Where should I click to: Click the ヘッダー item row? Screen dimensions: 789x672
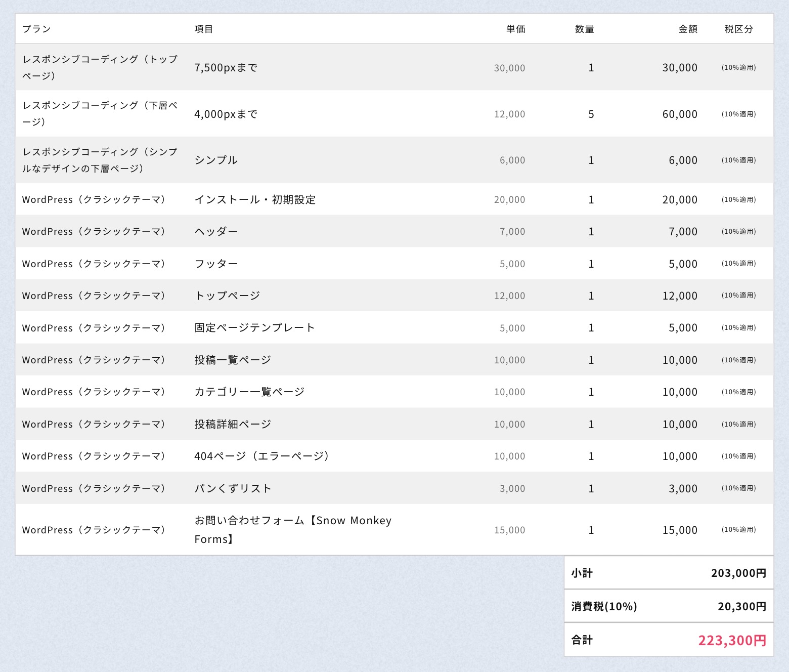(216, 231)
